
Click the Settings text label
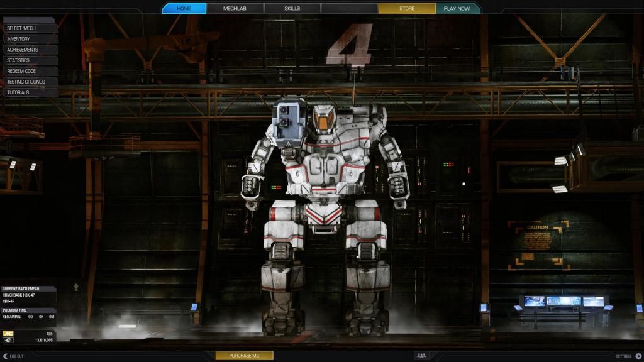click(623, 356)
